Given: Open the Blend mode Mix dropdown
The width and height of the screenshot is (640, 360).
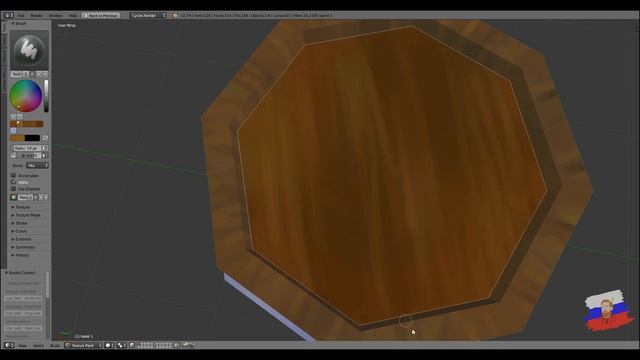Looking at the screenshot, I should (x=37, y=165).
